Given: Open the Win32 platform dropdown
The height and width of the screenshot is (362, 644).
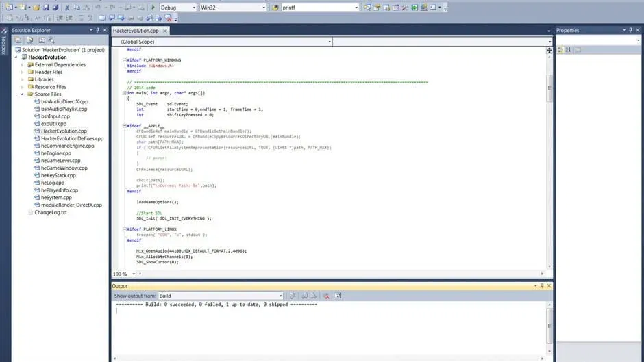Looking at the screenshot, I should pos(232,8).
